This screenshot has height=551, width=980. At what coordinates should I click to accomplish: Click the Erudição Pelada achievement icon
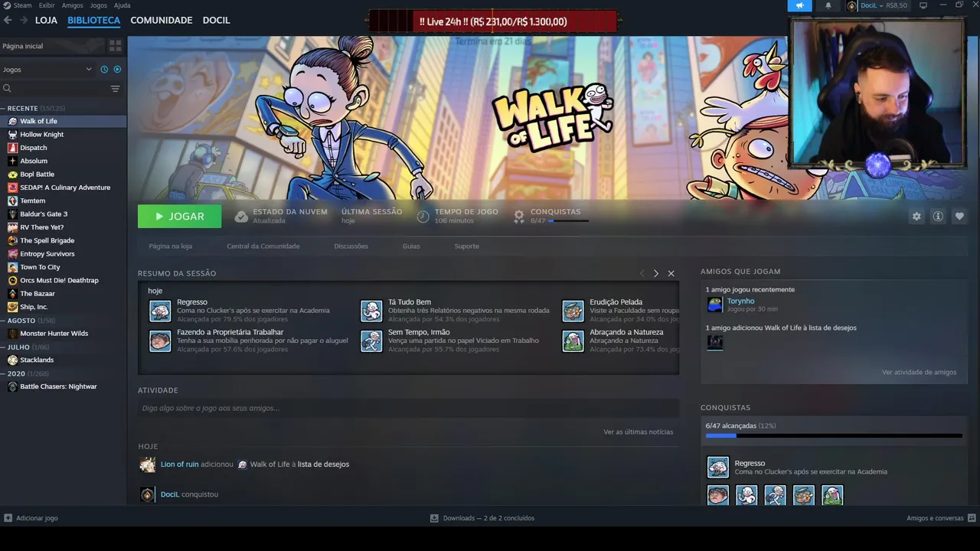tap(573, 311)
